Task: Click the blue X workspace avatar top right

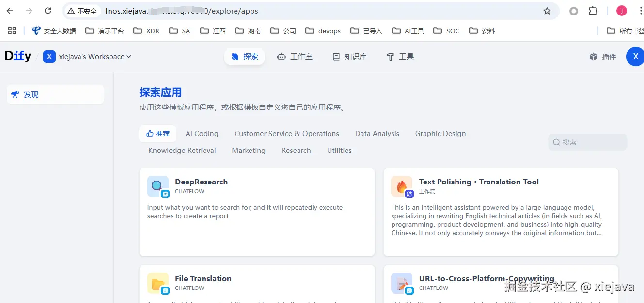Action: (x=635, y=57)
